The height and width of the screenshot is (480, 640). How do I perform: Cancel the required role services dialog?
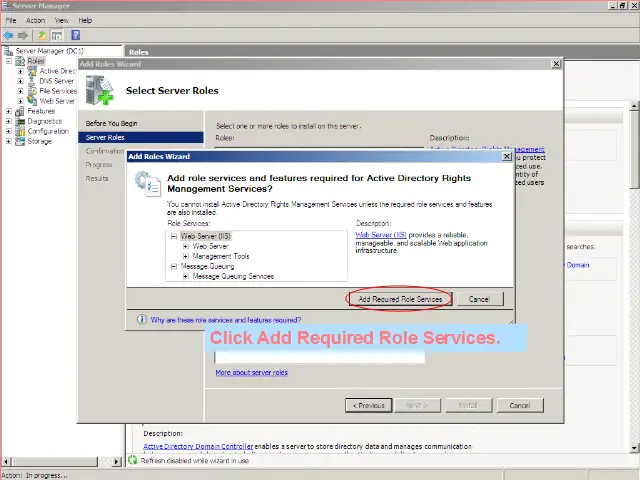[479, 299]
